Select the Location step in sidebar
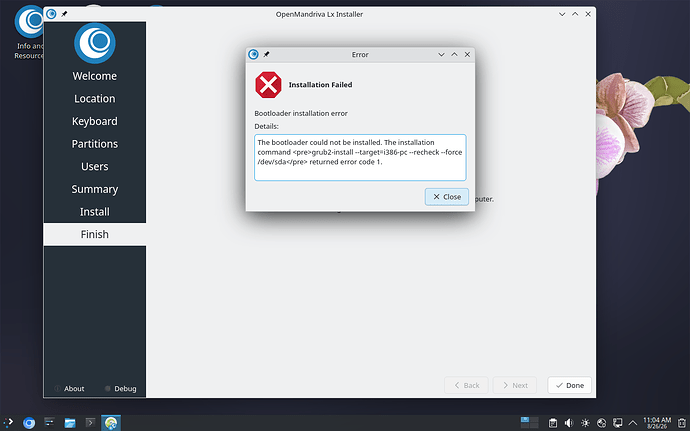 [95, 99]
